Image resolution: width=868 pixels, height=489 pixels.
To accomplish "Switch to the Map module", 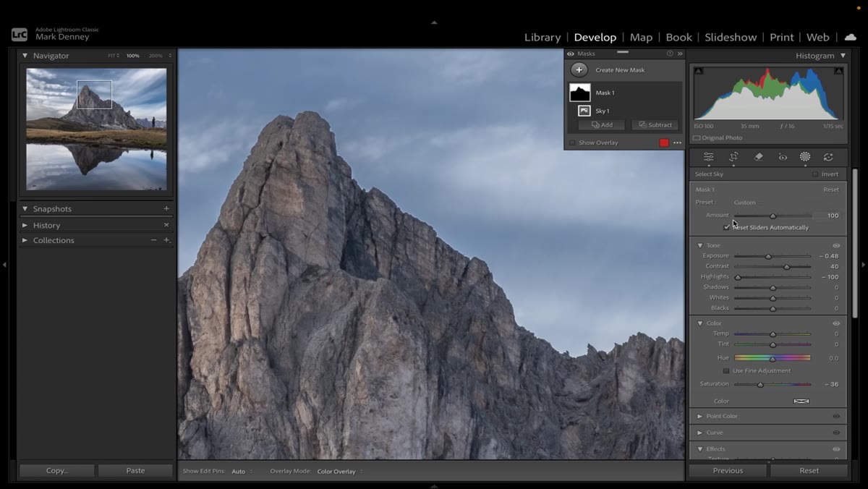I will pos(641,37).
